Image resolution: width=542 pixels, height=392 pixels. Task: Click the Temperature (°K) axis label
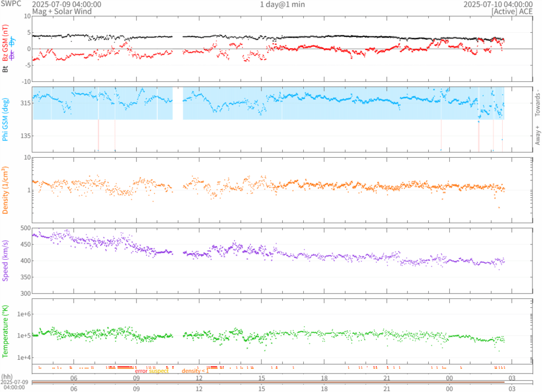pos(5,331)
